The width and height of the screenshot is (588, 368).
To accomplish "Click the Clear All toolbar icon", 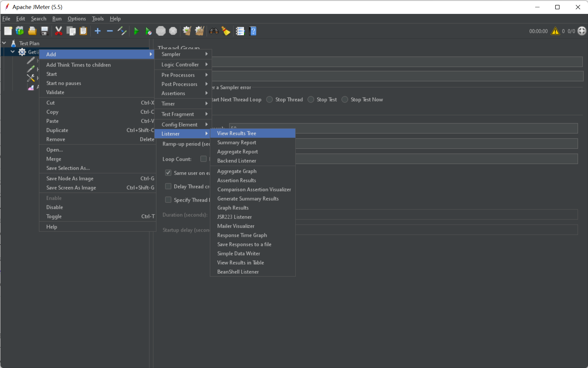I will [x=199, y=31].
